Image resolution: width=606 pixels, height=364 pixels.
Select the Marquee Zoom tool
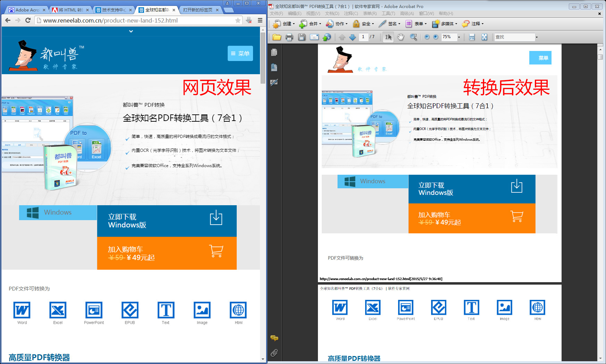413,37
